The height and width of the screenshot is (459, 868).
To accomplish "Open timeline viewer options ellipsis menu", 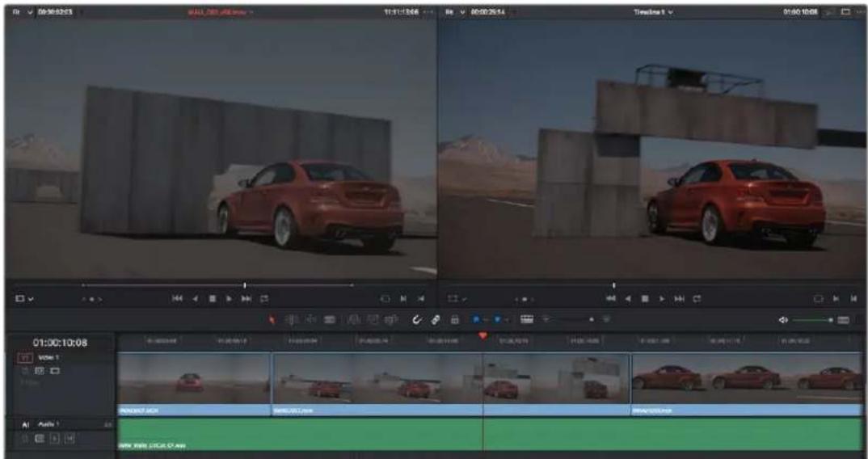I will 860,11.
